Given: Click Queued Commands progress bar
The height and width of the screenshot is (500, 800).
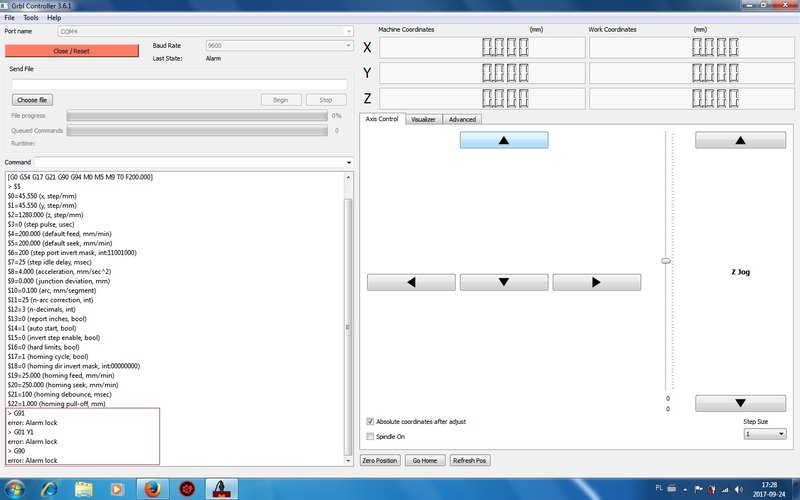Looking at the screenshot, I should [197, 131].
